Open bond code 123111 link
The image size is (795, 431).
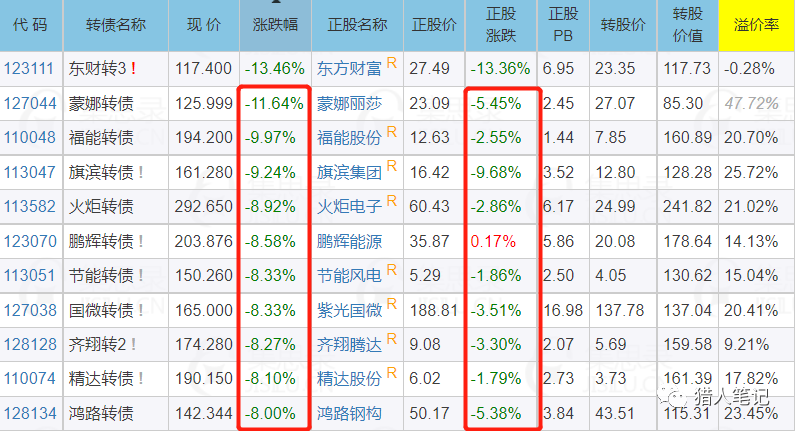[x=29, y=68]
